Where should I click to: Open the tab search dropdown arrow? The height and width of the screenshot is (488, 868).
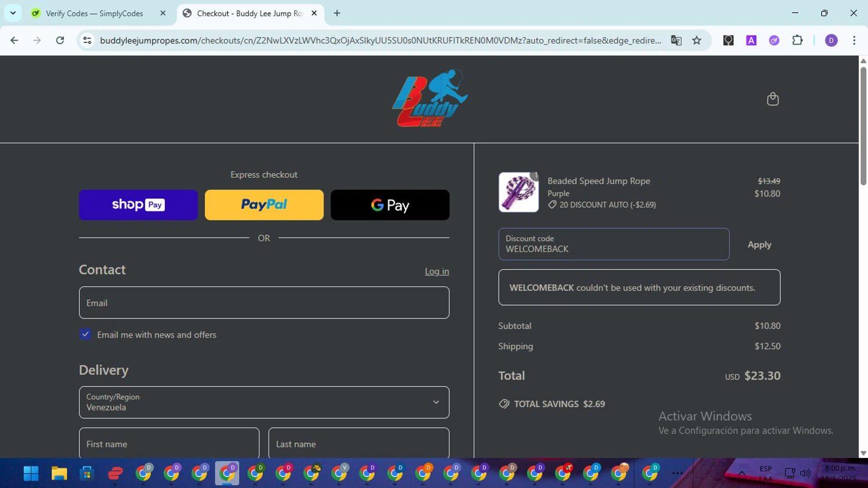(13, 13)
